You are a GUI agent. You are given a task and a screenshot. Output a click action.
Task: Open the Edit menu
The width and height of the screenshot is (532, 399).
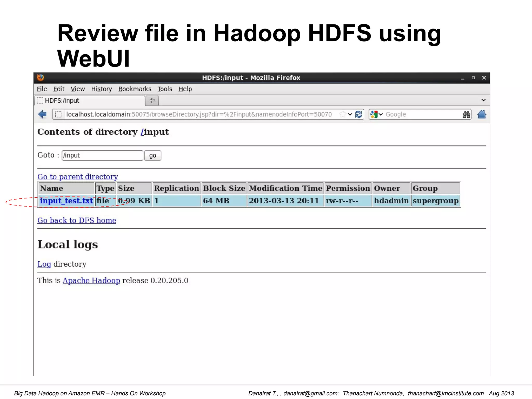click(x=59, y=89)
